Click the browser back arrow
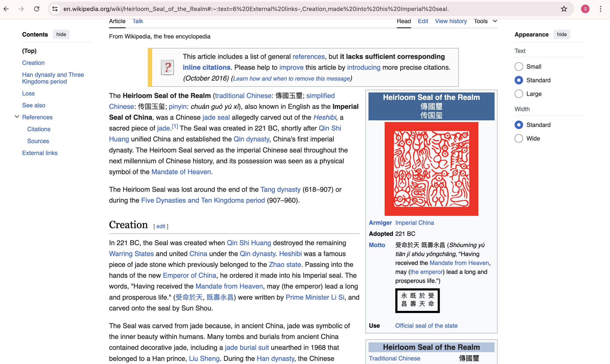Screen dimensions: 610x364 tap(6, 9)
